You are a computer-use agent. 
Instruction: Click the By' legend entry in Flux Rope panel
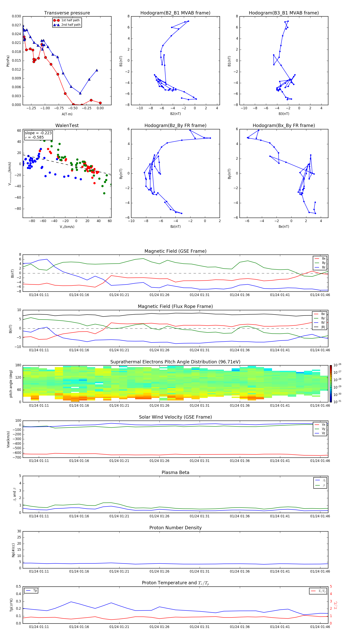pyautogui.click(x=320, y=318)
